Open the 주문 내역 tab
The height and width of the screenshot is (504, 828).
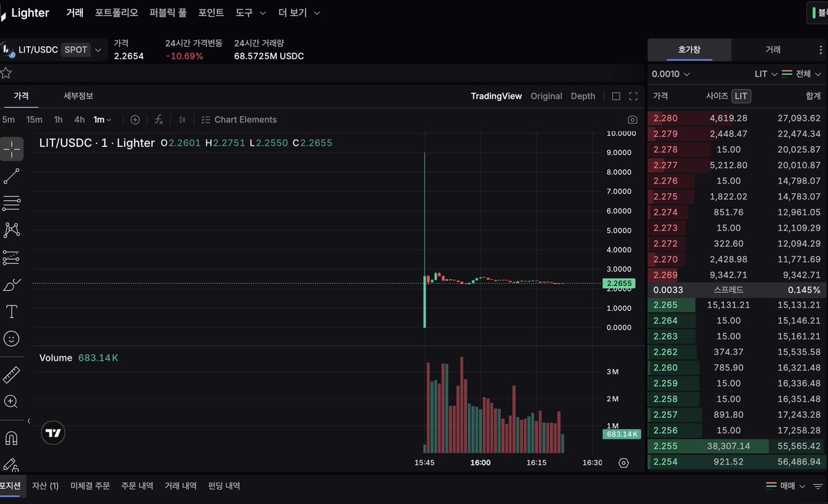pos(137,486)
